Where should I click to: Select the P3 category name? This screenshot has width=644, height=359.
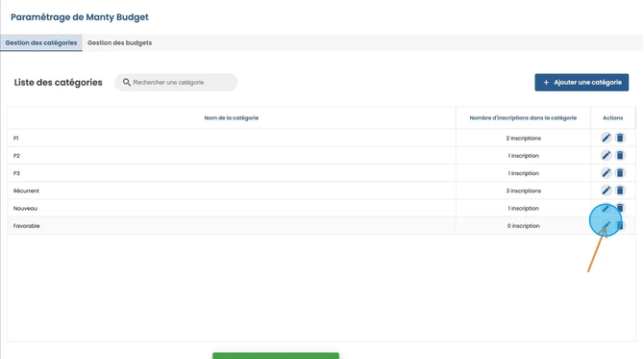(16, 173)
